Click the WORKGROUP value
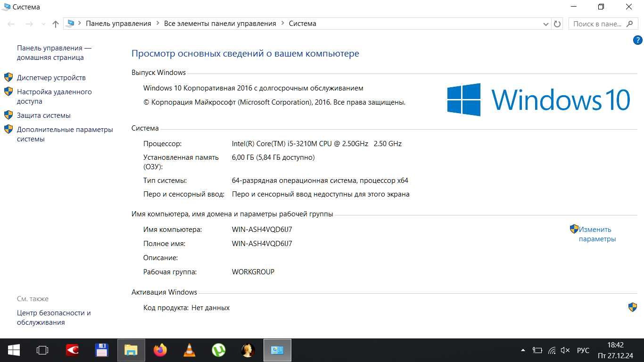Image resolution: width=644 pixels, height=362 pixels. [253, 272]
